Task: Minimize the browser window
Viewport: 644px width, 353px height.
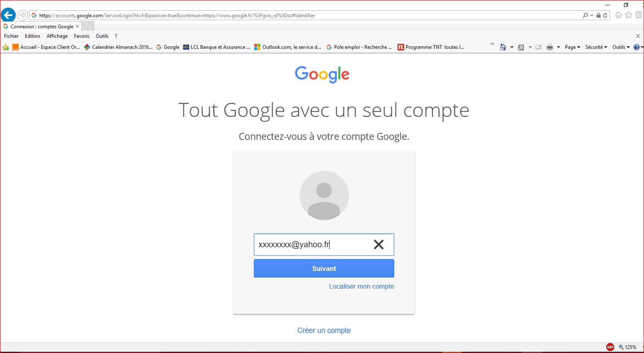Action: [608, 5]
